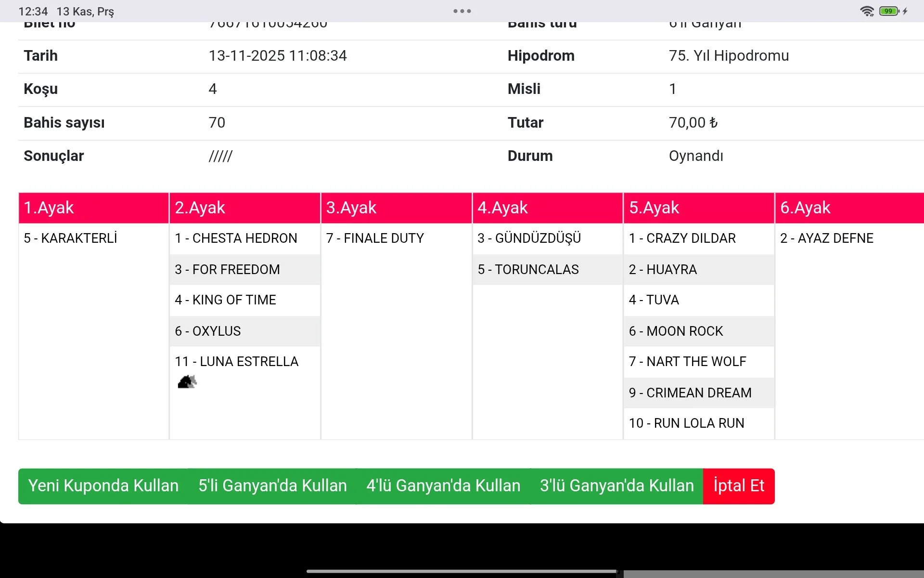This screenshot has height=578, width=924.
Task: Select the 5.Ayak column header
Action: 698,208
